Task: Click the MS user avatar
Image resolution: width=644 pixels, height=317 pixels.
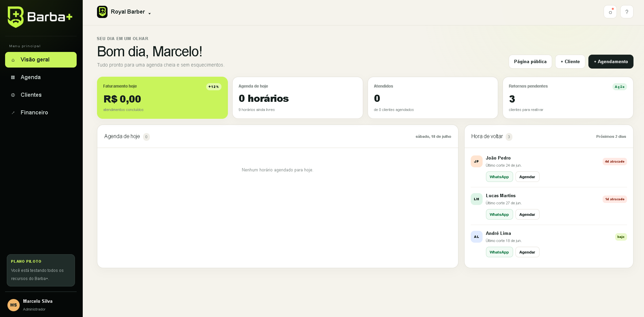Action: click(x=14, y=305)
